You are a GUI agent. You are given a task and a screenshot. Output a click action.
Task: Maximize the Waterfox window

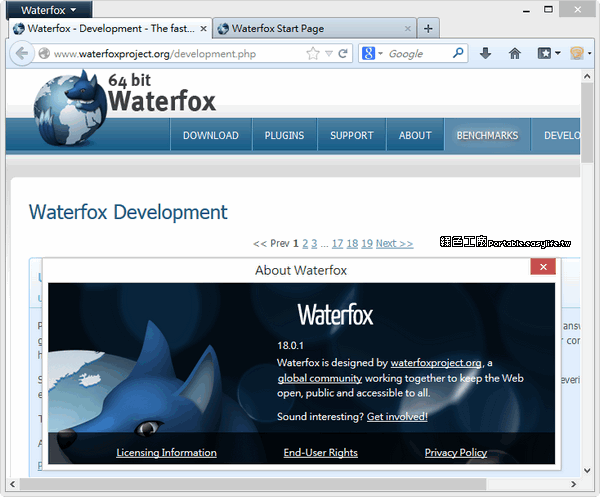click(548, 10)
